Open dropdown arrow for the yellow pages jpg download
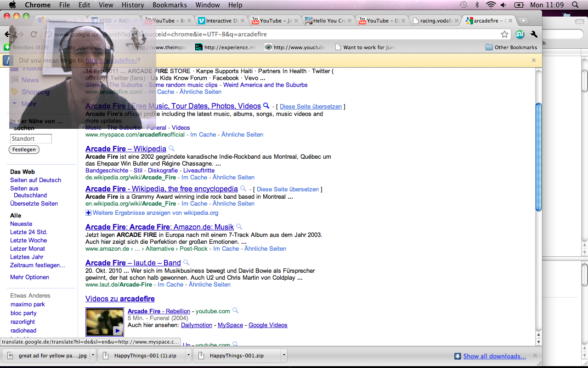Screen dimensions: 588x368 click(x=93, y=356)
